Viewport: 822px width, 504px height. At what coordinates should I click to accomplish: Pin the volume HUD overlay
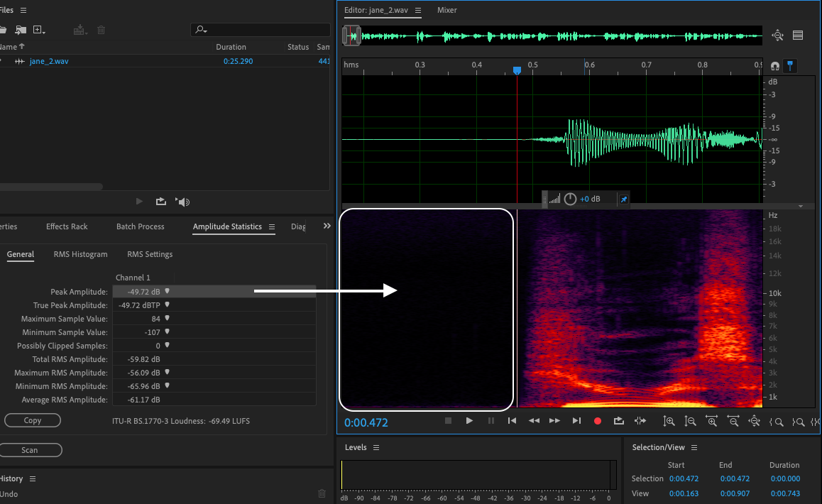click(623, 199)
